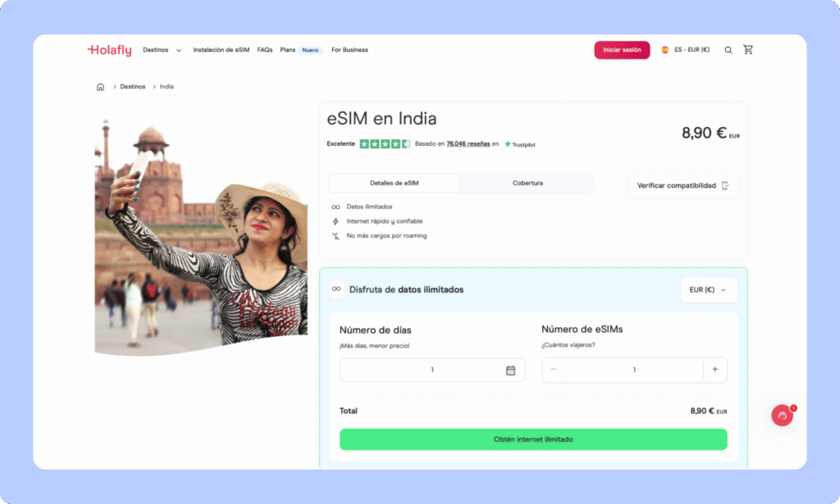Viewport: 840px width, 504px height.
Task: Select the Detalles de eSIM tab
Action: pos(394,184)
